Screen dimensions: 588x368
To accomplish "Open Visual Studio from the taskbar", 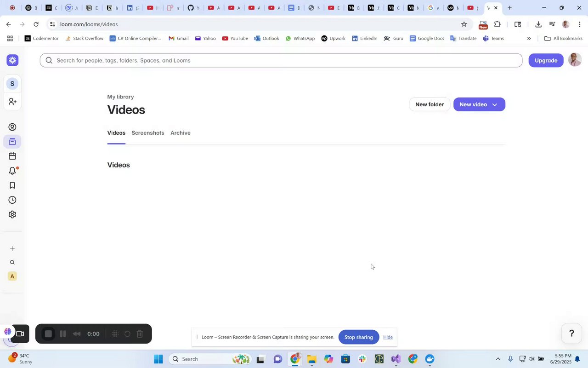I will tap(396, 359).
